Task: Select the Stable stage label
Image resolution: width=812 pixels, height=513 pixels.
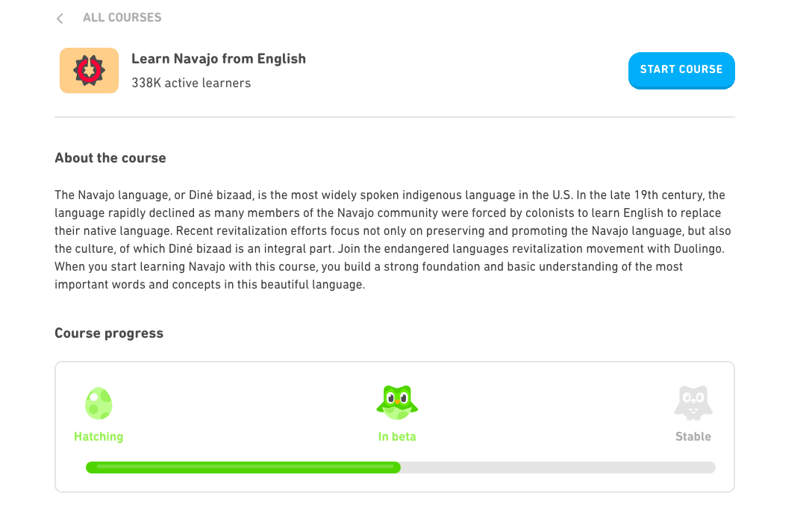Action: [693, 436]
